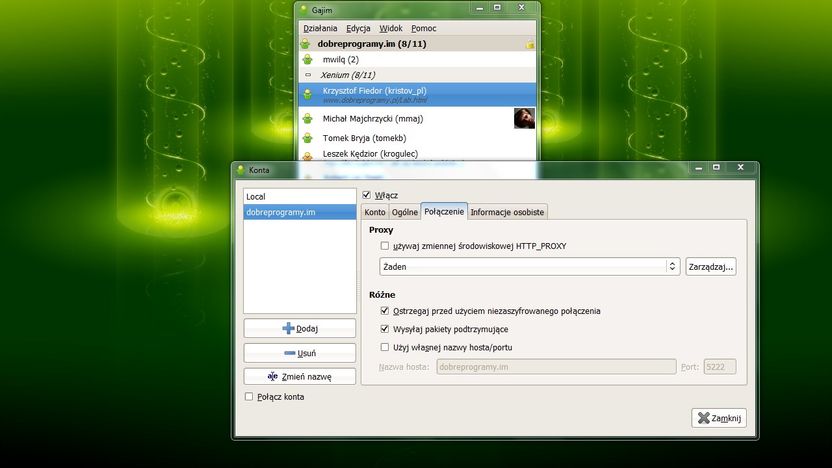This screenshot has height=468, width=832.
Task: Select Local in the accounts list
Action: click(x=300, y=196)
